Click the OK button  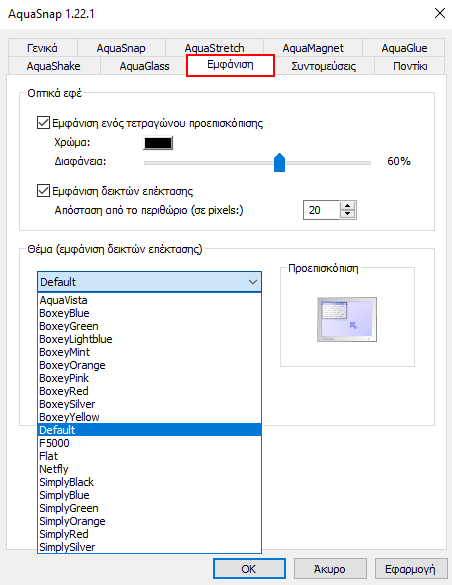(249, 569)
